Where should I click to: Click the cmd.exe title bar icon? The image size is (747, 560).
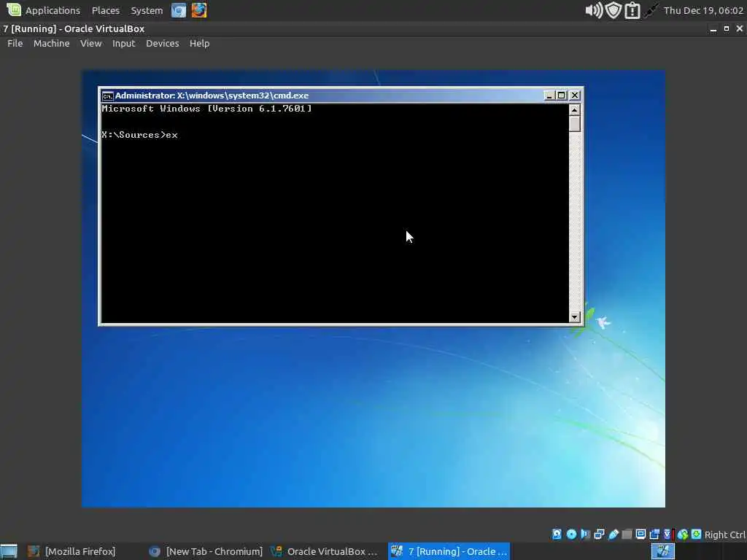point(108,96)
